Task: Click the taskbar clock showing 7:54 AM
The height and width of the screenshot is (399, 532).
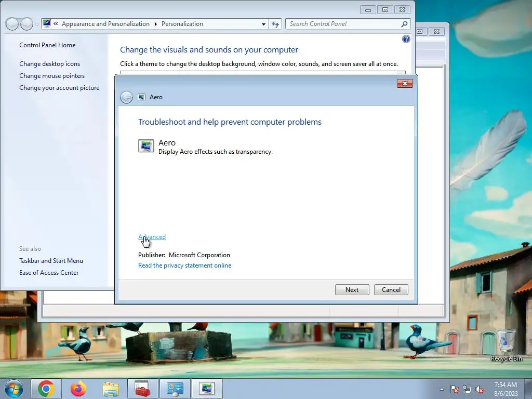Action: click(x=506, y=389)
